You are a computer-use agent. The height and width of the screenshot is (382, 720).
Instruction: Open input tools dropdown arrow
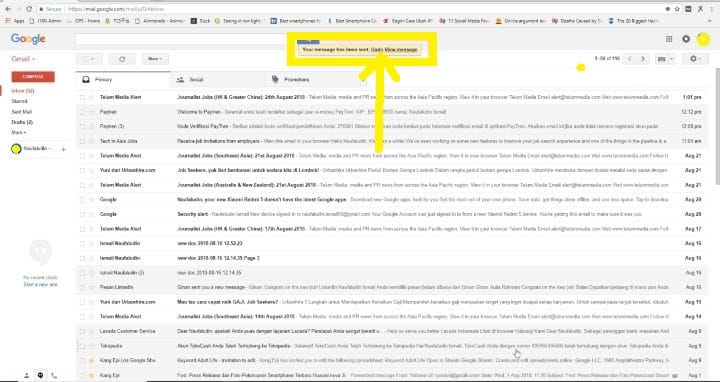tap(672, 59)
